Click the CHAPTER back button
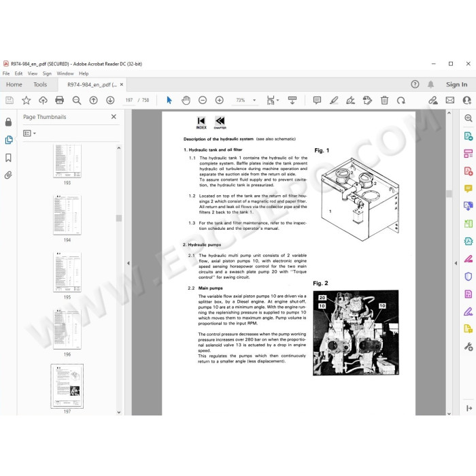Image resolution: width=476 pixels, height=476 pixels. pyautogui.click(x=220, y=122)
